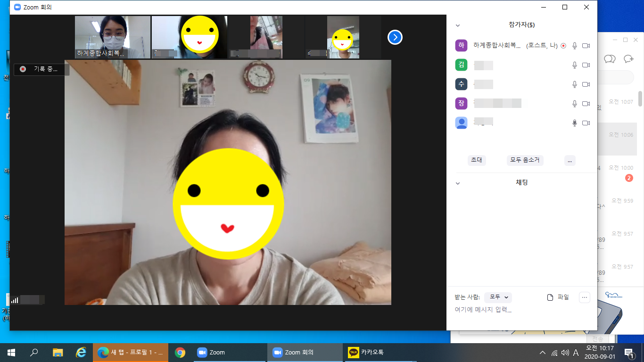Select blue silhouette avatar in participants list

coord(461,123)
